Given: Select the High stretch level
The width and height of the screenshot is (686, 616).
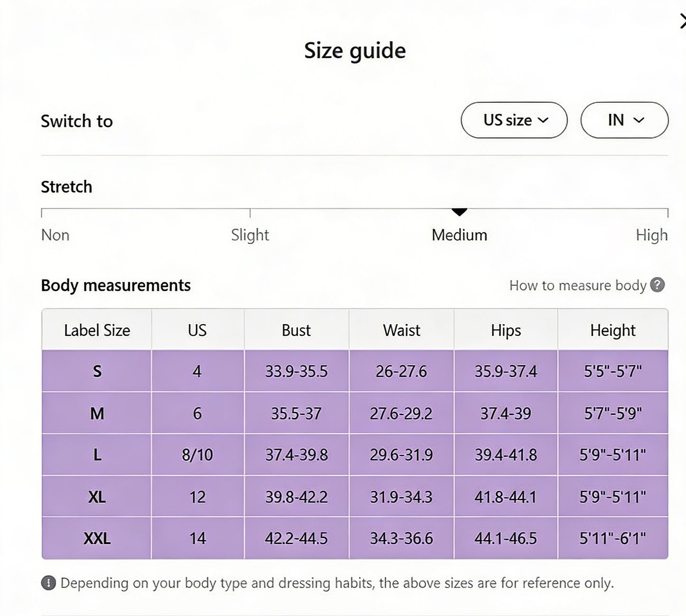Looking at the screenshot, I should [x=652, y=235].
